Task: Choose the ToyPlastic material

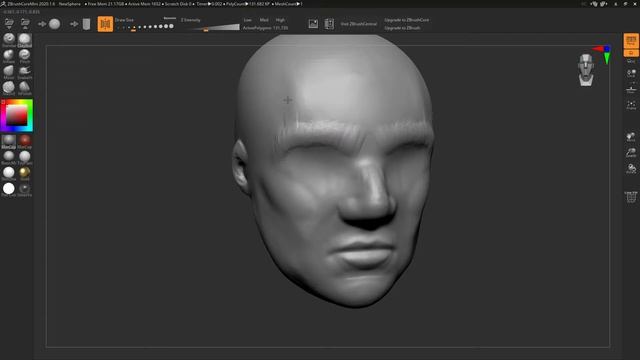Action: 24,157
